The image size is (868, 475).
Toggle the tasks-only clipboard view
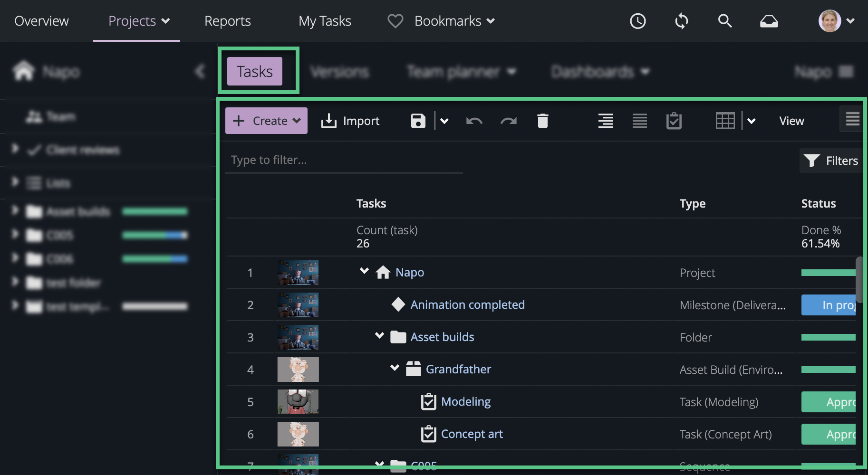tap(674, 121)
